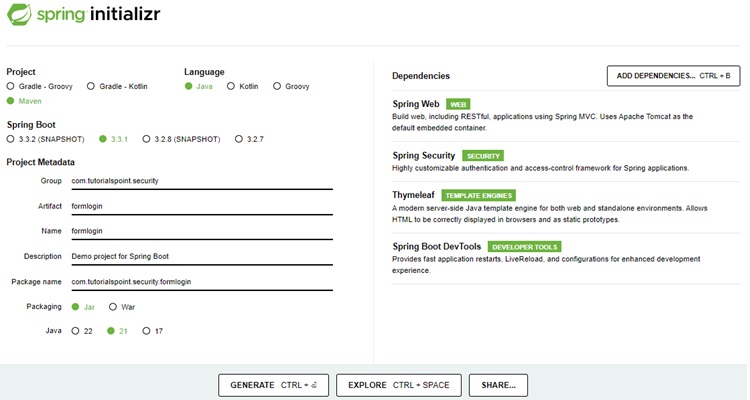Edit the Description field
Screen dimensions: 750x400
200,256
